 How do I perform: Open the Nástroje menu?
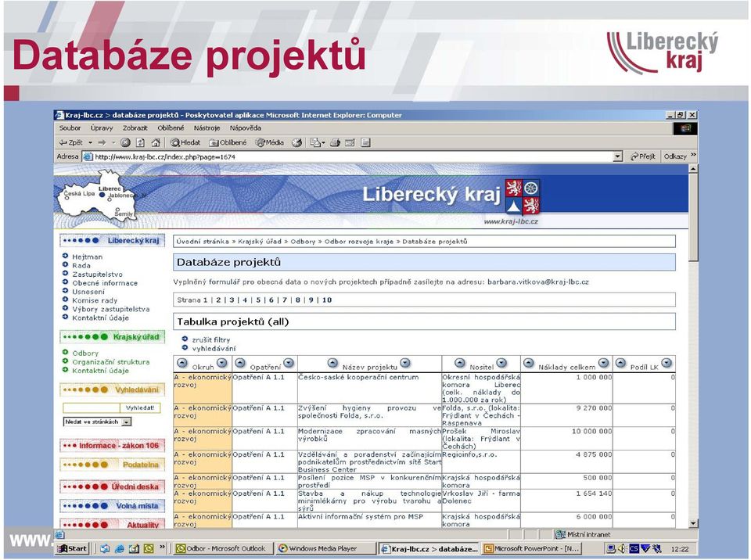point(207,128)
